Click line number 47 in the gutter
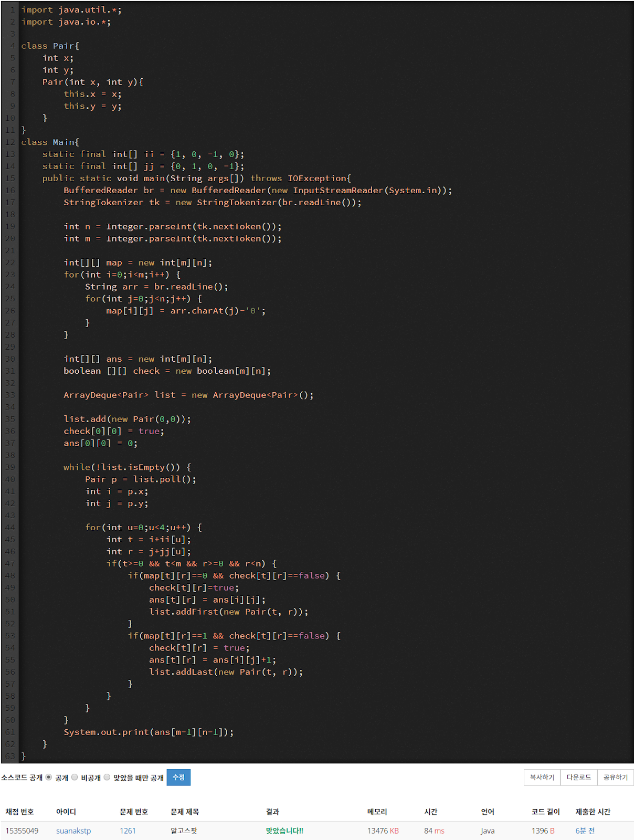This screenshot has width=634, height=840. (10, 564)
